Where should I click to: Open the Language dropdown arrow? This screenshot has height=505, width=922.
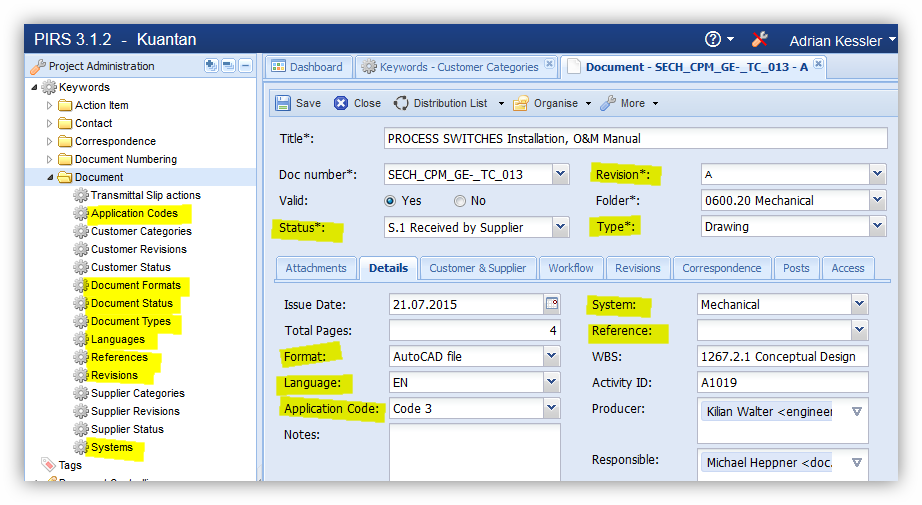pyautogui.click(x=551, y=382)
